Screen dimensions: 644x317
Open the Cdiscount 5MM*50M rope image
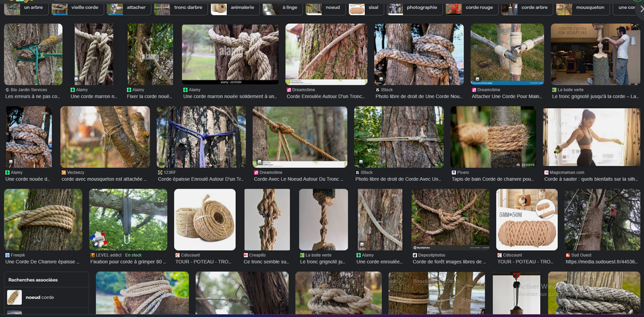pos(526,220)
